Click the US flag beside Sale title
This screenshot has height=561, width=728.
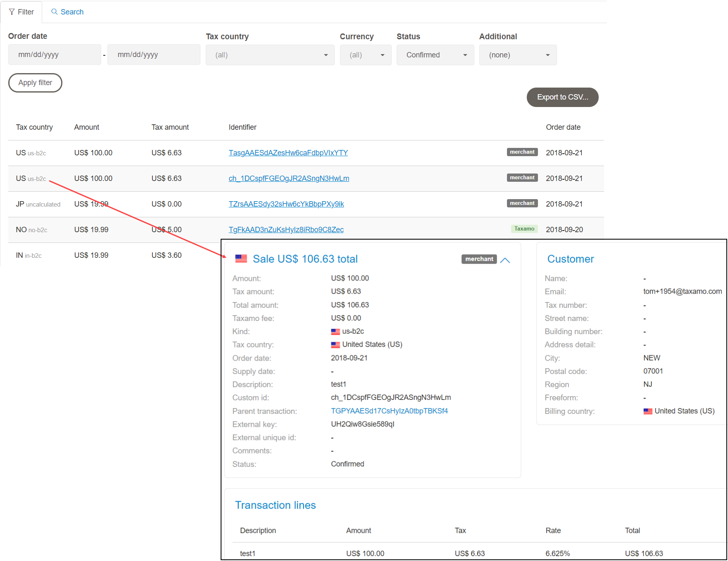[241, 259]
